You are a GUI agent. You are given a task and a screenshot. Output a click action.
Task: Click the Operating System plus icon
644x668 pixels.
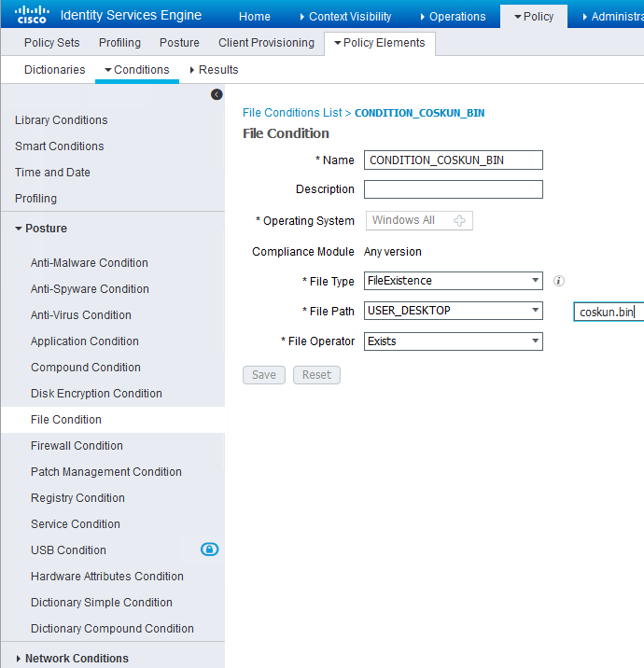tap(459, 220)
